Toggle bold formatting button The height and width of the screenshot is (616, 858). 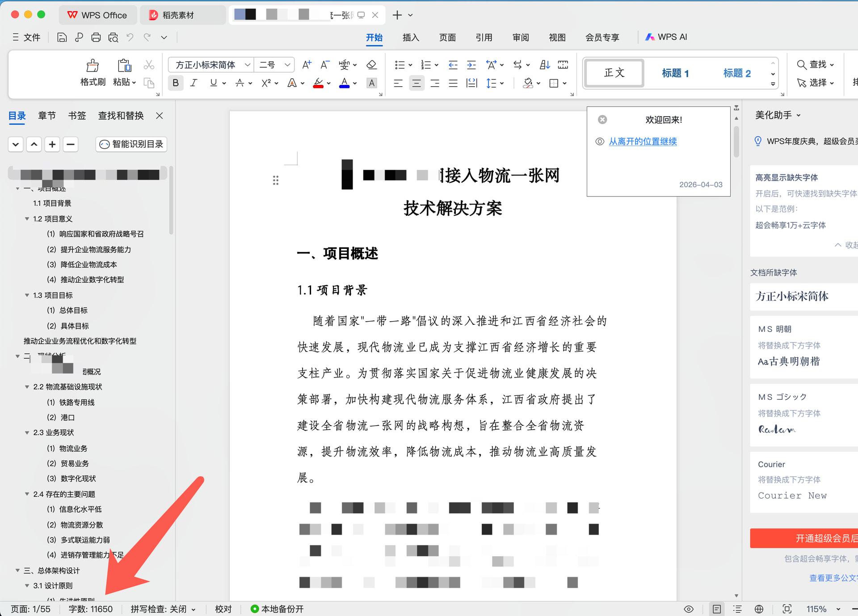[x=176, y=83]
